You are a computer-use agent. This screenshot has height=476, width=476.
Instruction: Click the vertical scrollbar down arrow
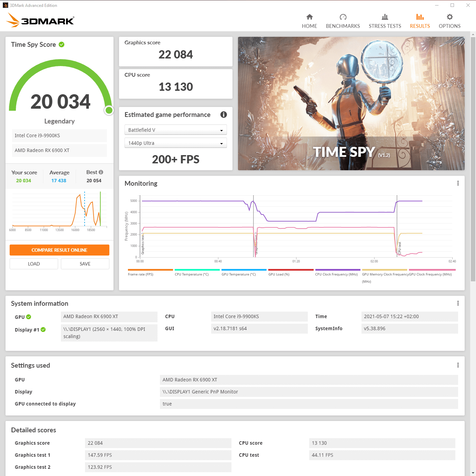pos(473,473)
